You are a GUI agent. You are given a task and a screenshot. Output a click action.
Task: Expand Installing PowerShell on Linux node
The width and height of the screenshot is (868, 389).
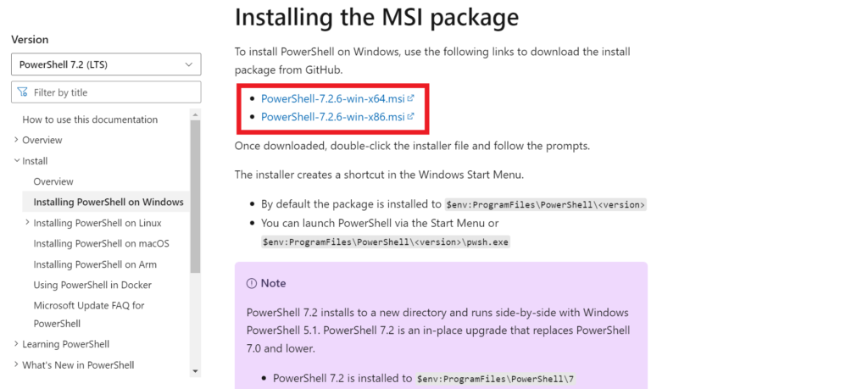pyautogui.click(x=27, y=223)
